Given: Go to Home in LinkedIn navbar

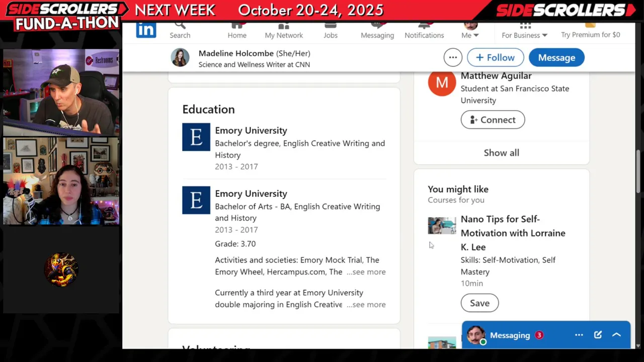Looking at the screenshot, I should pos(237,31).
